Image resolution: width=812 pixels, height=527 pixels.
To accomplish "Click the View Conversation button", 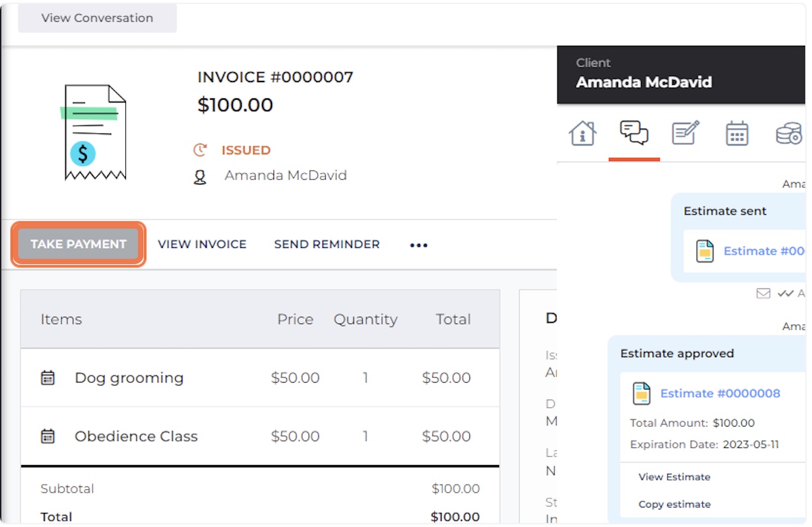I will click(97, 18).
